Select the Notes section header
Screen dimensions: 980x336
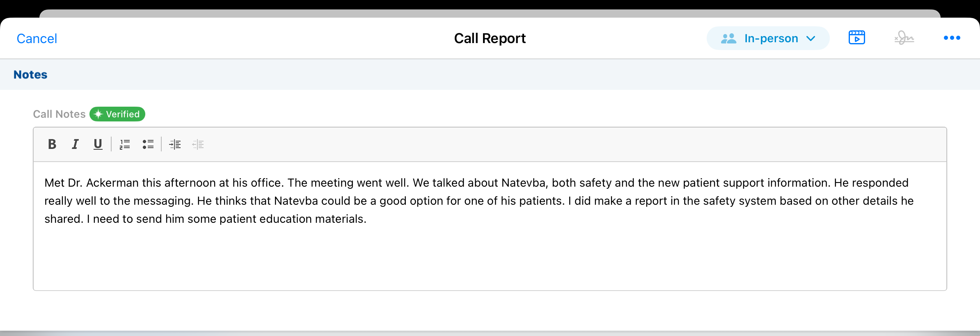point(30,75)
